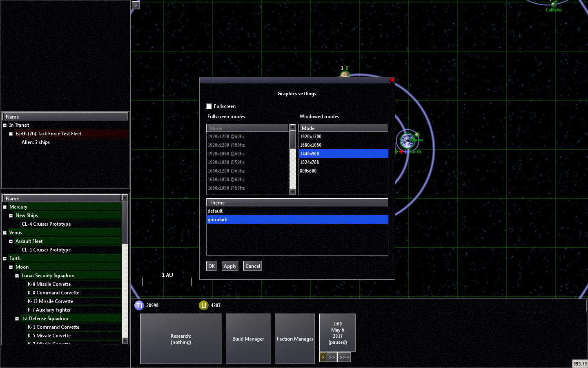
Task: Close the Graphics settings dialog via red button
Action: coord(392,80)
